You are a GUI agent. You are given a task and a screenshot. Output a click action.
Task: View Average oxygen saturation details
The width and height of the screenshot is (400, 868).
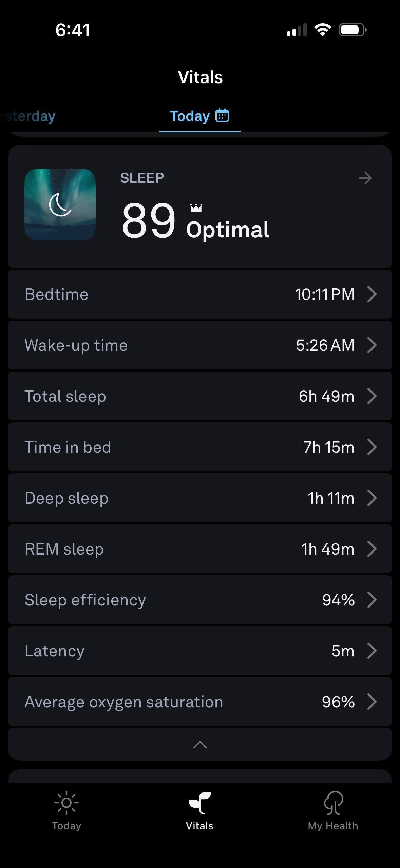(x=200, y=702)
